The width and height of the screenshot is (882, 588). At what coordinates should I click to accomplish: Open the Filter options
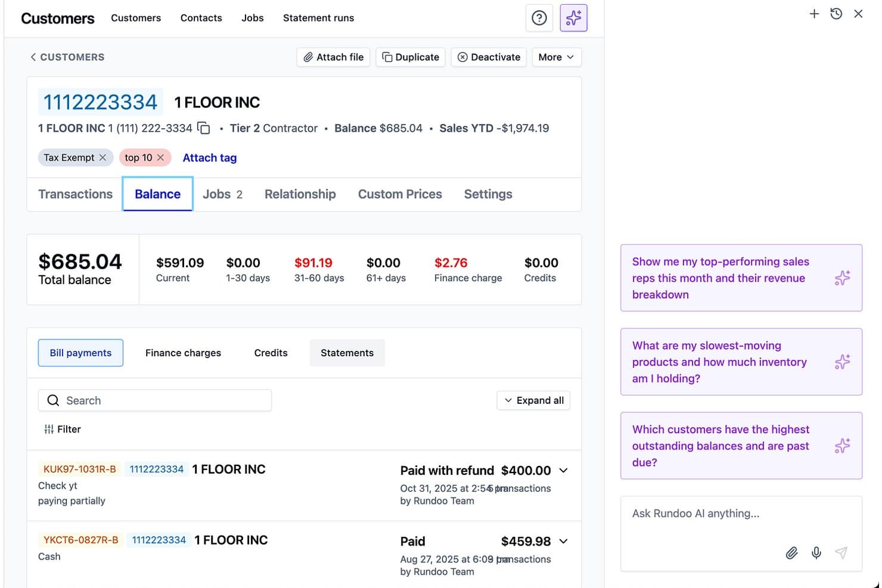coord(63,429)
